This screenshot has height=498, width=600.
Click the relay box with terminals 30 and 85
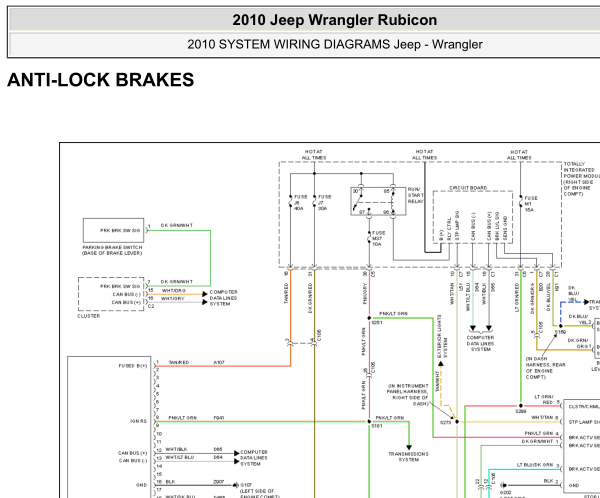pos(378,201)
